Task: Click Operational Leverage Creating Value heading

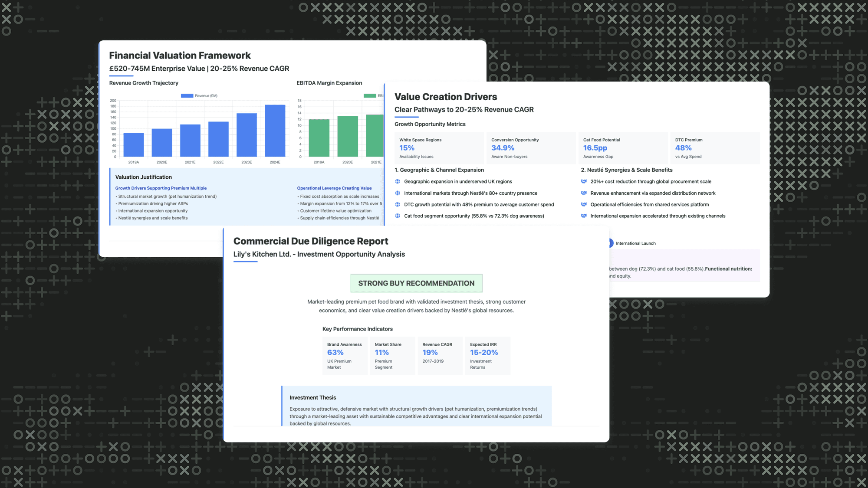Action: pos(334,188)
